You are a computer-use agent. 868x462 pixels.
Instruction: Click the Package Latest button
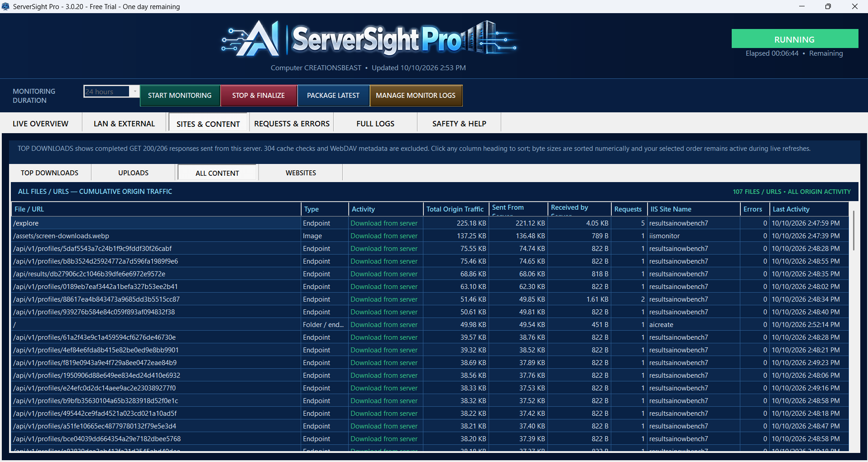point(333,96)
